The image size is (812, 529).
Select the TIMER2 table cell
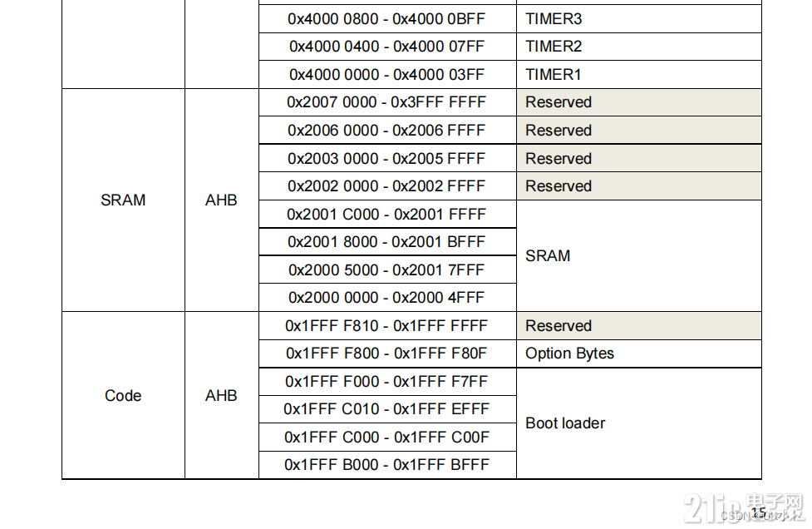638,47
